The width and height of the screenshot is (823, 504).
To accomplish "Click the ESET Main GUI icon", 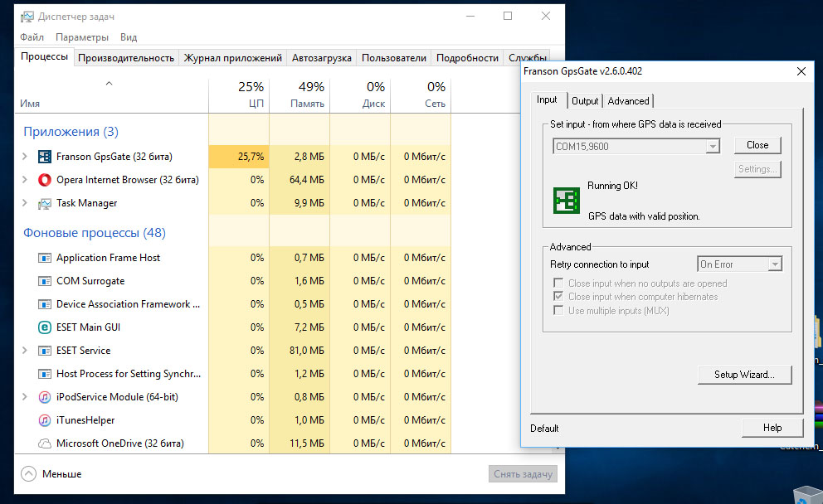I will pyautogui.click(x=45, y=327).
